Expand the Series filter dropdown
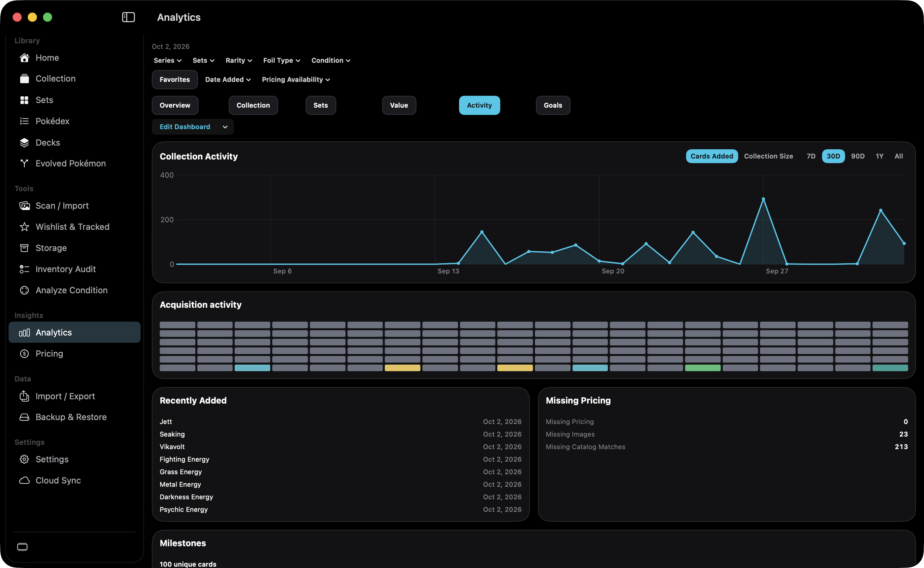The width and height of the screenshot is (924, 568). pos(167,60)
